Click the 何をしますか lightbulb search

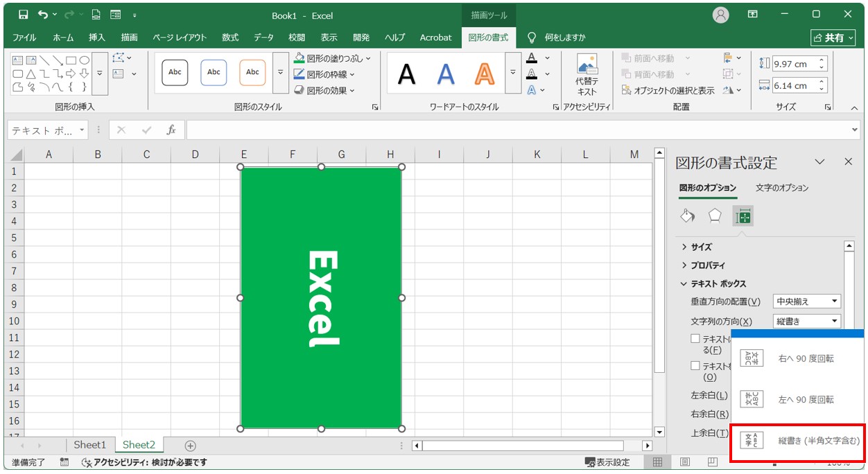point(557,37)
